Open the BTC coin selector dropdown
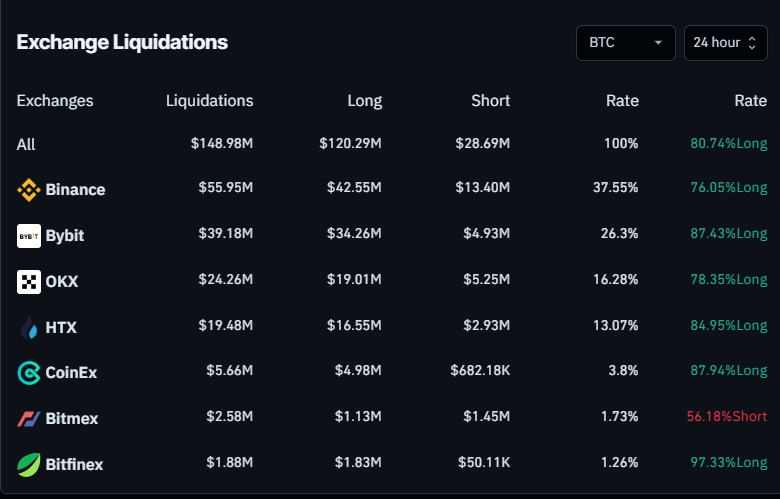Screen dimensions: 780x499 point(625,42)
